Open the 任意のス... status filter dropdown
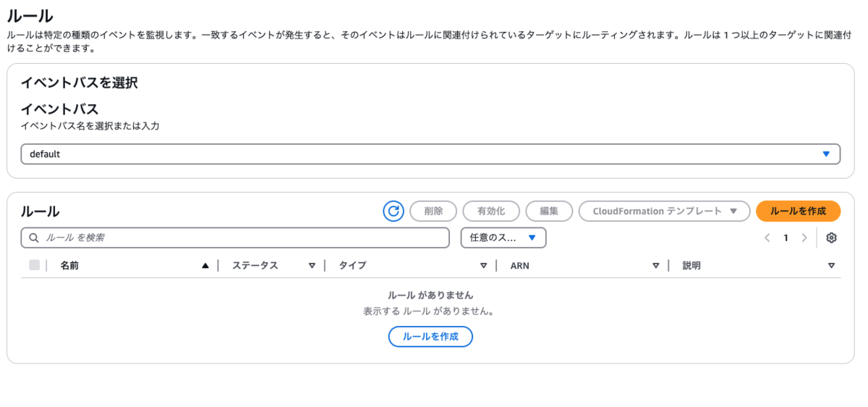The width and height of the screenshot is (868, 407). [x=503, y=238]
